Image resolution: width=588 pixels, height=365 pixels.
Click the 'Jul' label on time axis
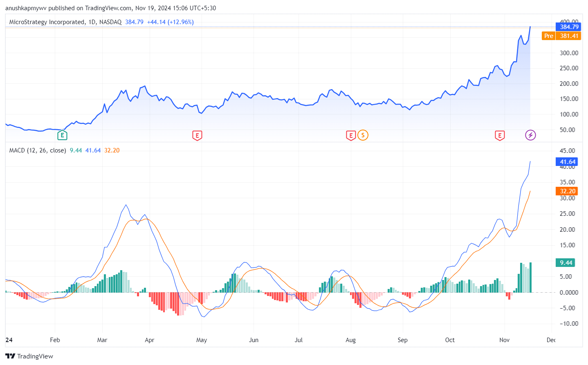click(299, 340)
